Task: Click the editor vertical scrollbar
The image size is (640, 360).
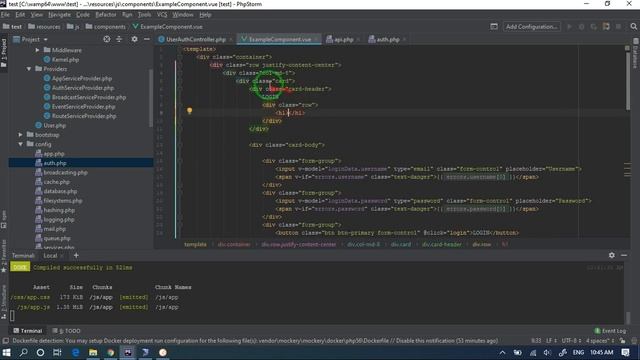Action: coord(627,80)
